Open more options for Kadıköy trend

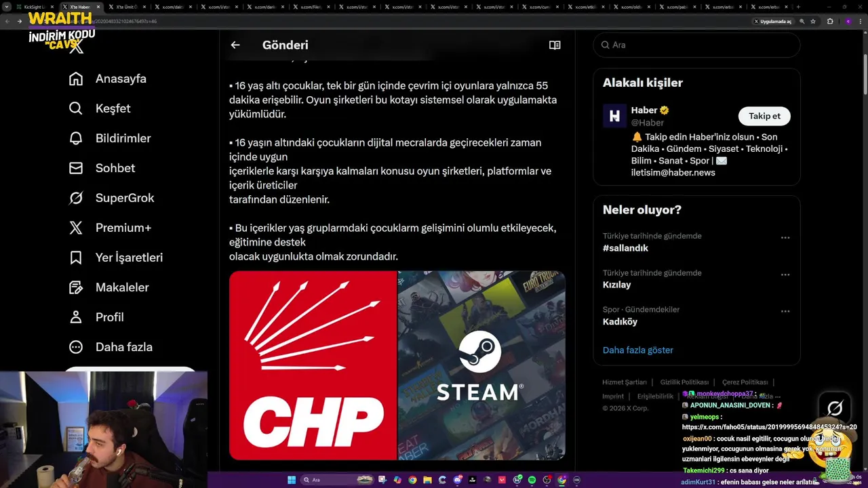pos(785,311)
